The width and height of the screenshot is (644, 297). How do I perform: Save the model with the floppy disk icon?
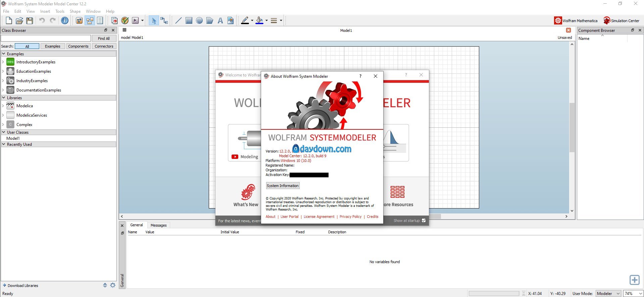[x=30, y=21]
